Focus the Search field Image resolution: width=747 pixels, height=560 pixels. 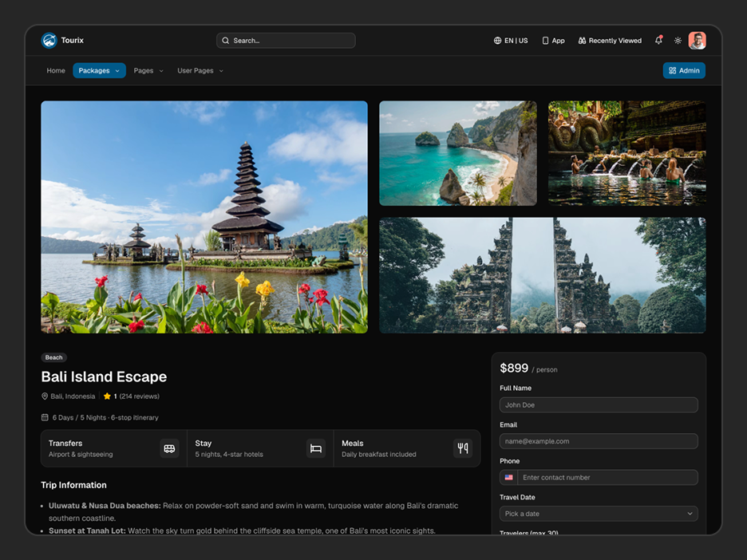click(x=286, y=41)
